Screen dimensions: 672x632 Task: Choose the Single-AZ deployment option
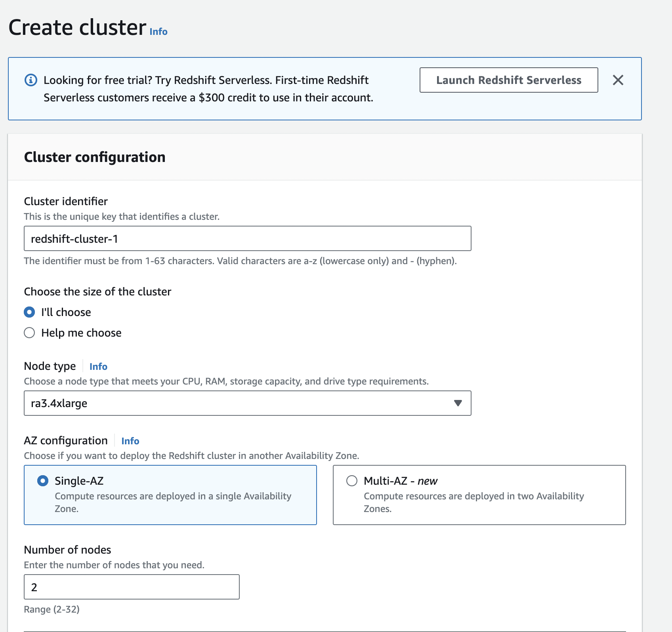pyautogui.click(x=43, y=481)
